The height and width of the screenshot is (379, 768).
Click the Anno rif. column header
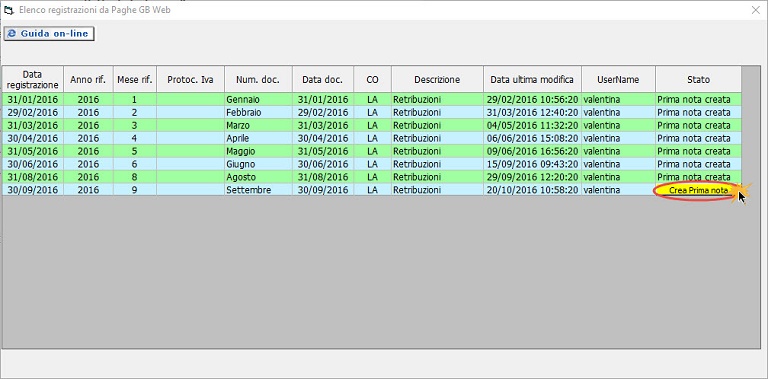pyautogui.click(x=88, y=79)
